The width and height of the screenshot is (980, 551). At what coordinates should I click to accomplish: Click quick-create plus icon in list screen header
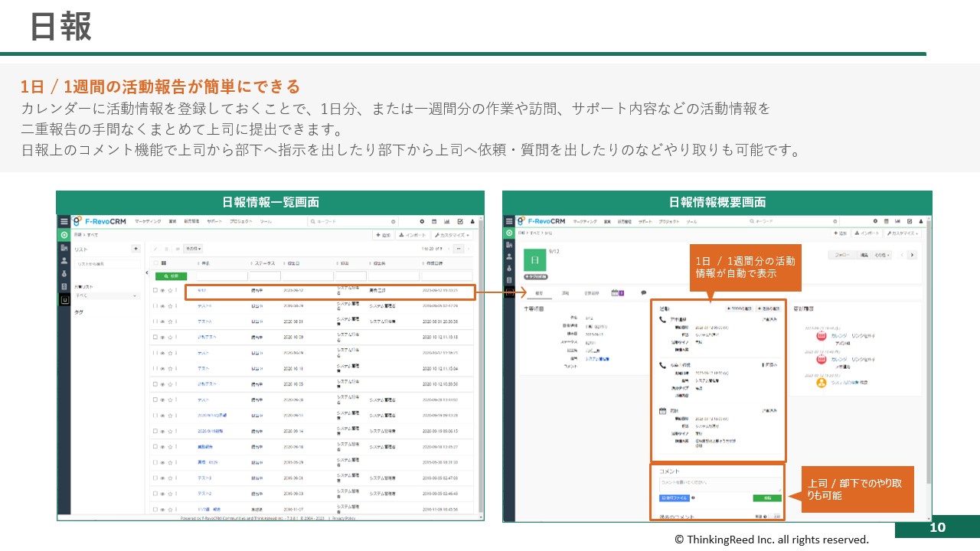(x=422, y=221)
